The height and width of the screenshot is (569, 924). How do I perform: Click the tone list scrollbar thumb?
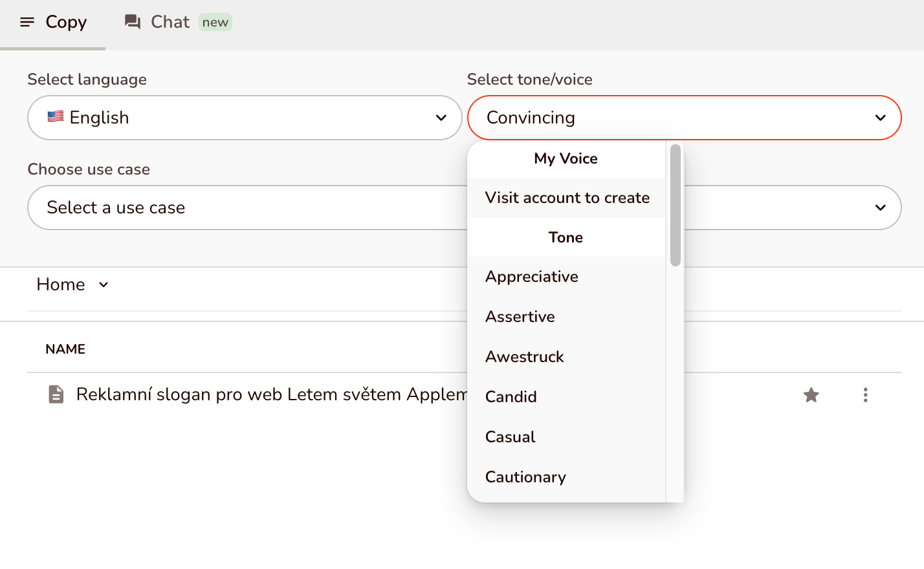coord(676,205)
